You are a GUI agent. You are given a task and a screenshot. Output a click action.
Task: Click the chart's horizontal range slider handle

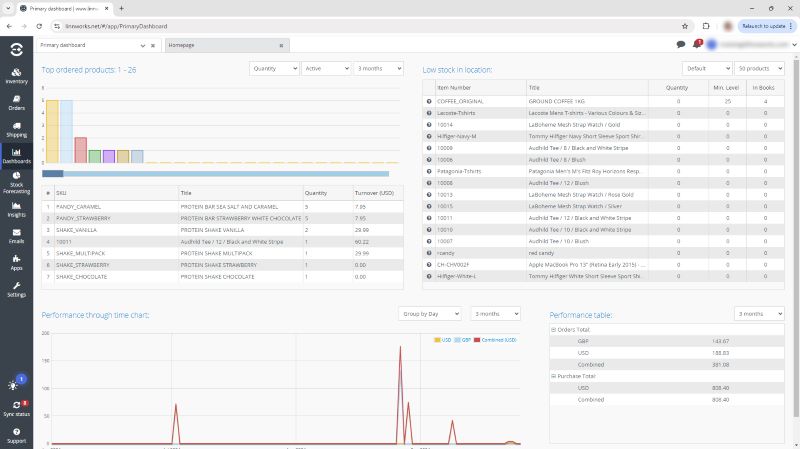(53, 173)
